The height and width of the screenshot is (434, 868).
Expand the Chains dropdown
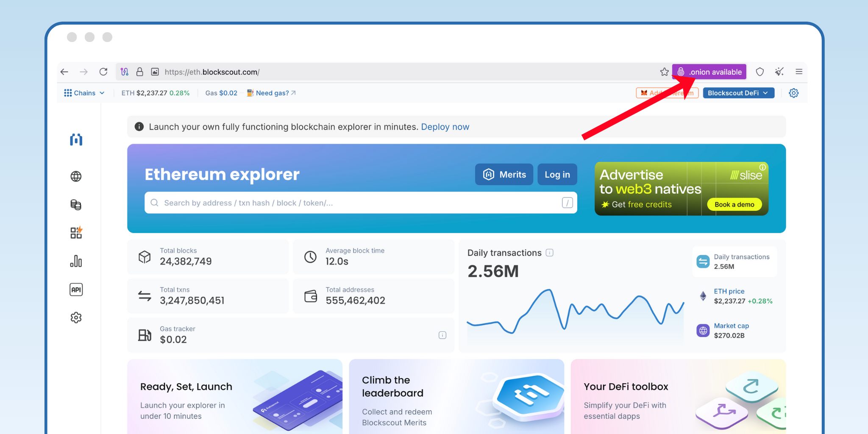[84, 93]
